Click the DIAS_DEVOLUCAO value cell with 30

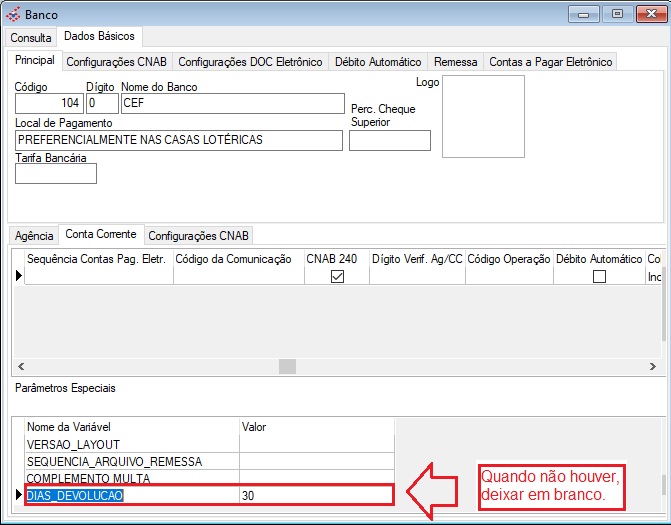tap(315, 495)
